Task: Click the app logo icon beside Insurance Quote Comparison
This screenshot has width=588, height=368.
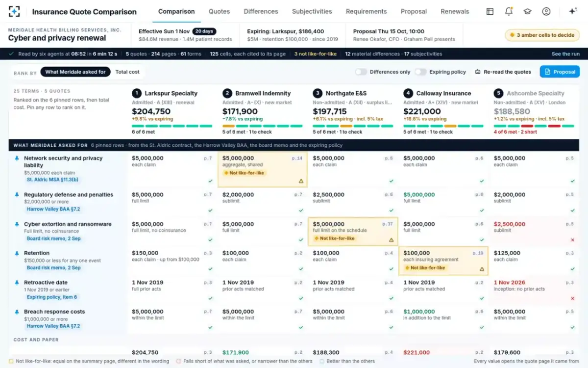Action: click(14, 11)
